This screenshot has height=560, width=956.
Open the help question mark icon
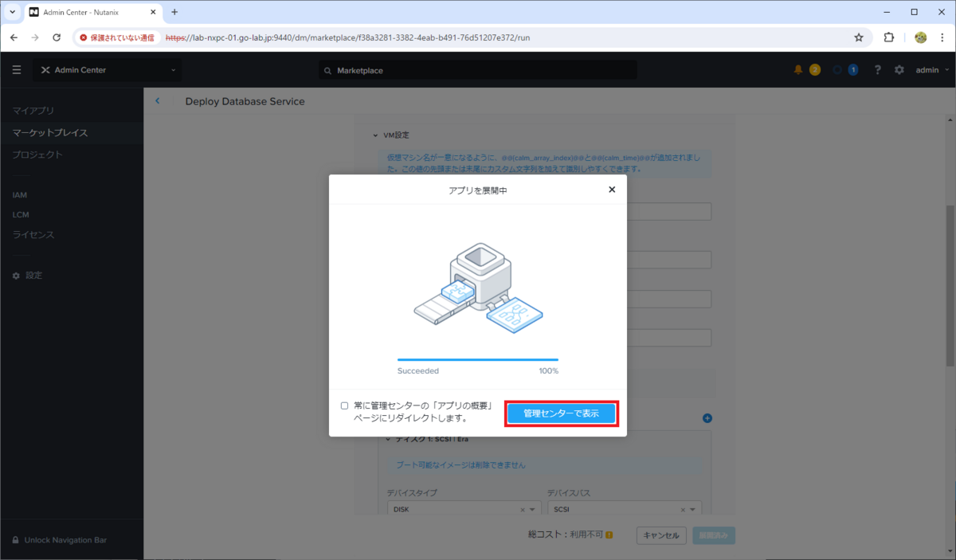coord(877,69)
